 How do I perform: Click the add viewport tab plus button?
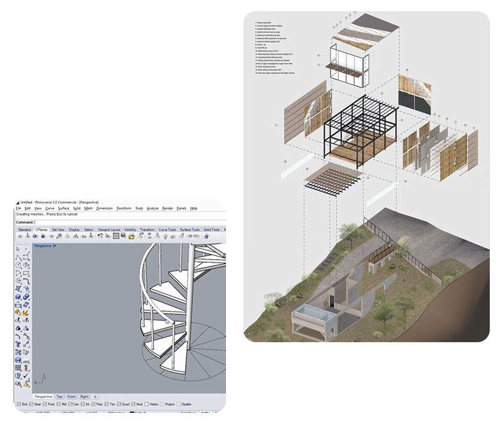pyautogui.click(x=95, y=396)
